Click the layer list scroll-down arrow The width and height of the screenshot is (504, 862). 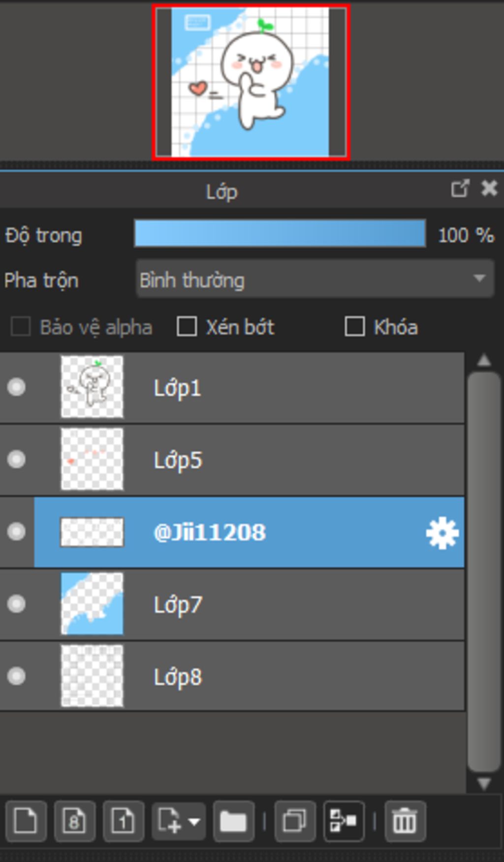coord(484,783)
